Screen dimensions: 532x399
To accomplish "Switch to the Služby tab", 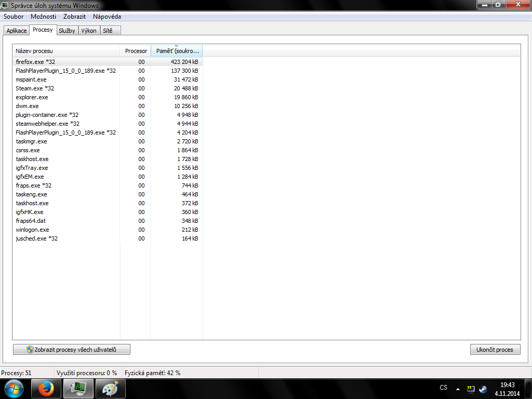I will tap(67, 31).
